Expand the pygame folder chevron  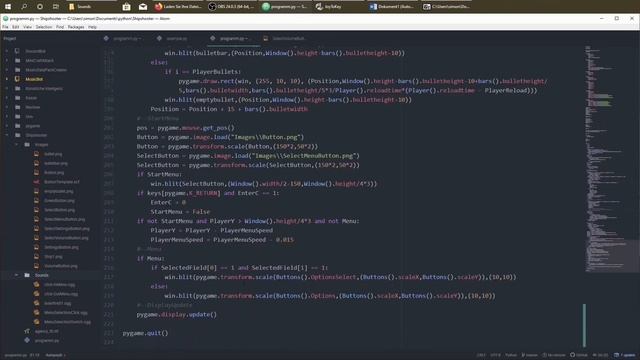point(7,126)
